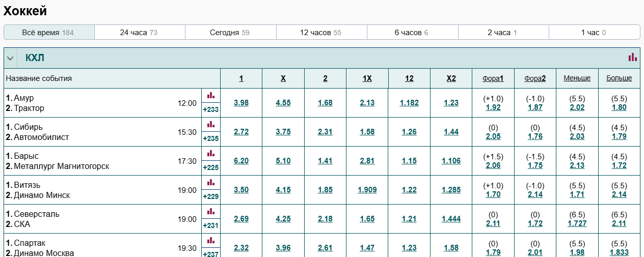This screenshot has width=644, height=257.
Task: Expand +233 extra markets for Амур match
Action: [211, 109]
